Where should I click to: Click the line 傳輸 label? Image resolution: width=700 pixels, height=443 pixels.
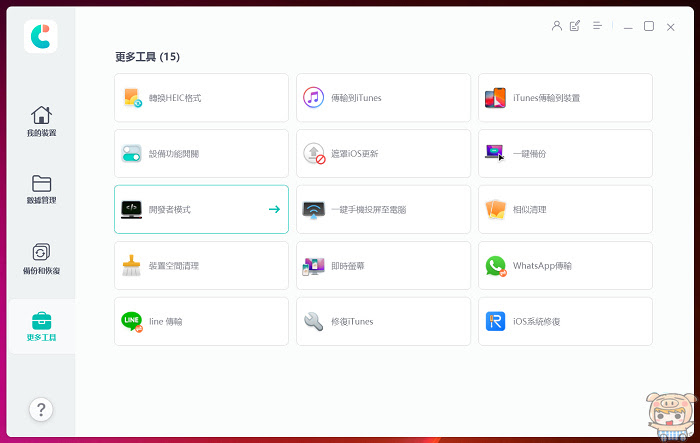(x=166, y=322)
